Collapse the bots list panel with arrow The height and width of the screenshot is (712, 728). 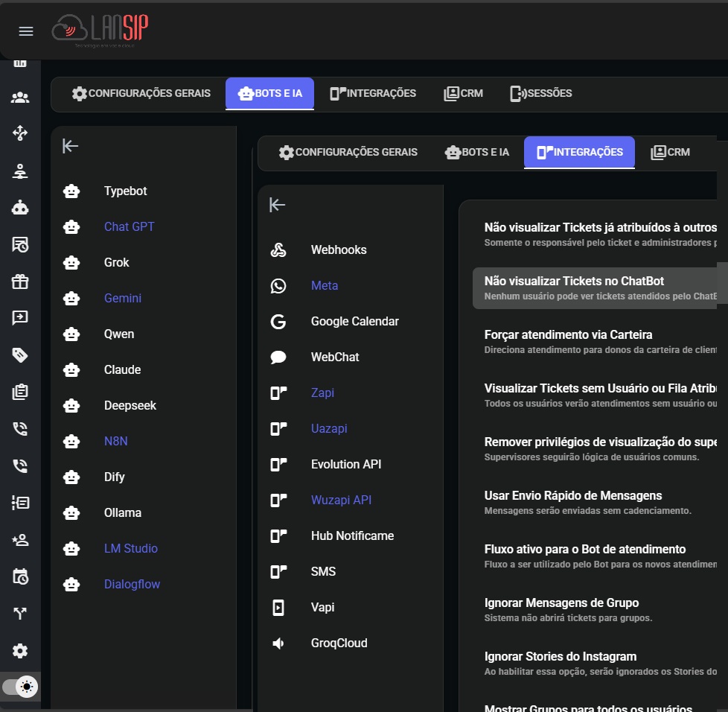(71, 146)
